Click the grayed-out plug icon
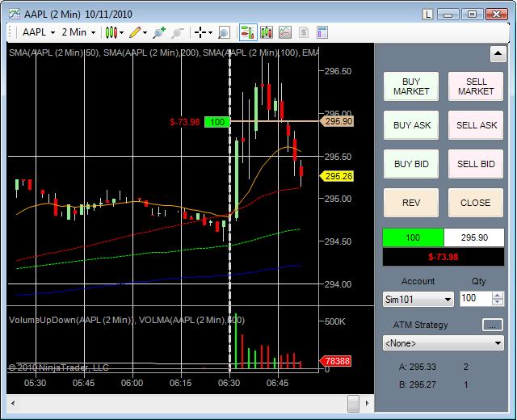 (x=178, y=32)
